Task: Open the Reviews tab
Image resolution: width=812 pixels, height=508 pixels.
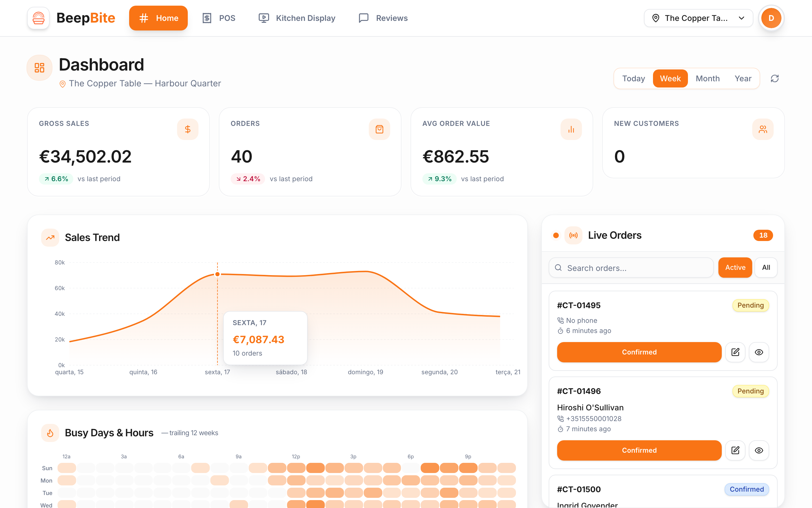Action: pyautogui.click(x=383, y=18)
